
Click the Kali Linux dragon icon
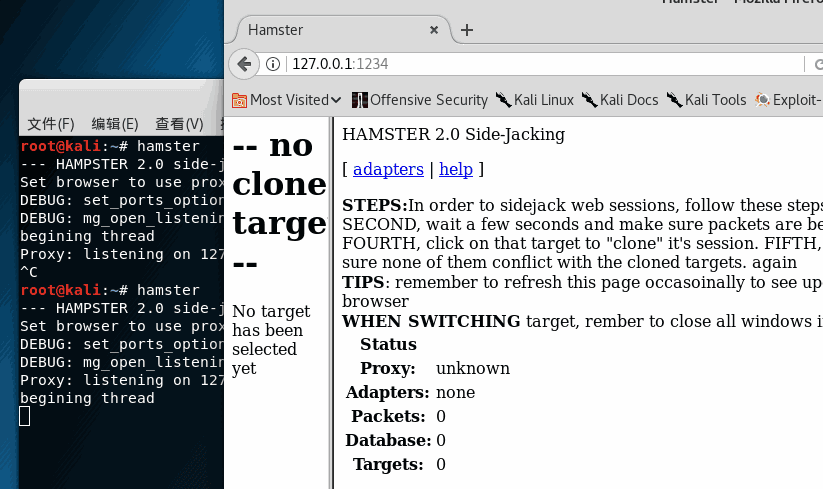(x=503, y=100)
